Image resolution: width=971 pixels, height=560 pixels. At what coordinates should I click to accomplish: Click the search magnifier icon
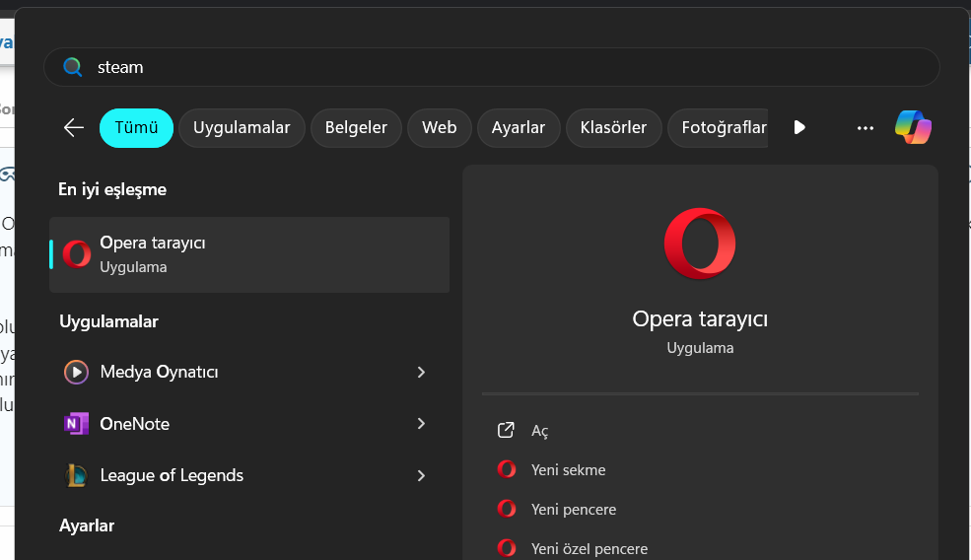(73, 67)
